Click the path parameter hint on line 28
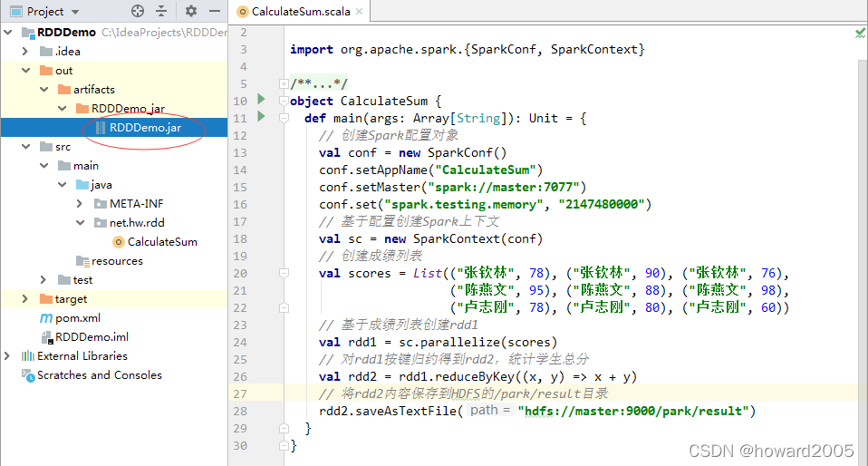The height and width of the screenshot is (466, 868). point(490,411)
